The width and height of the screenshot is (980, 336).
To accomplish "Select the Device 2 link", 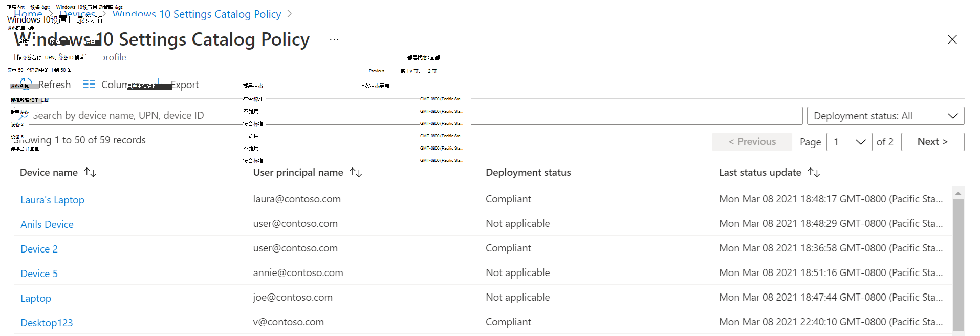I will [x=39, y=249].
